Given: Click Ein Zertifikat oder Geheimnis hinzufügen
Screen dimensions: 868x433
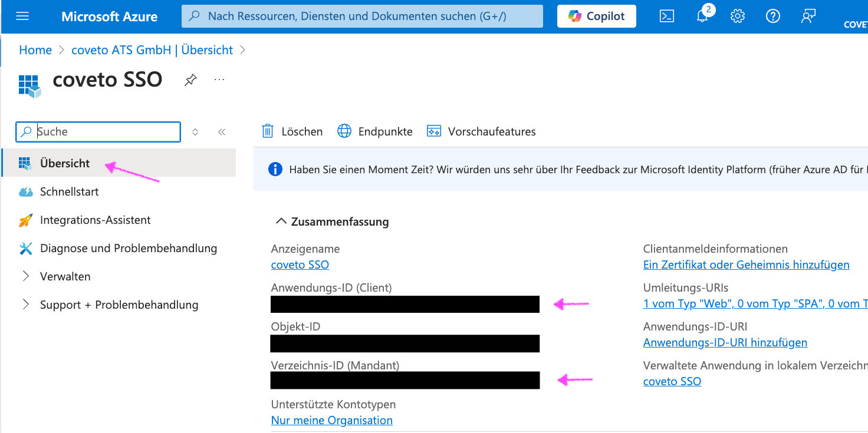Looking at the screenshot, I should [746, 265].
